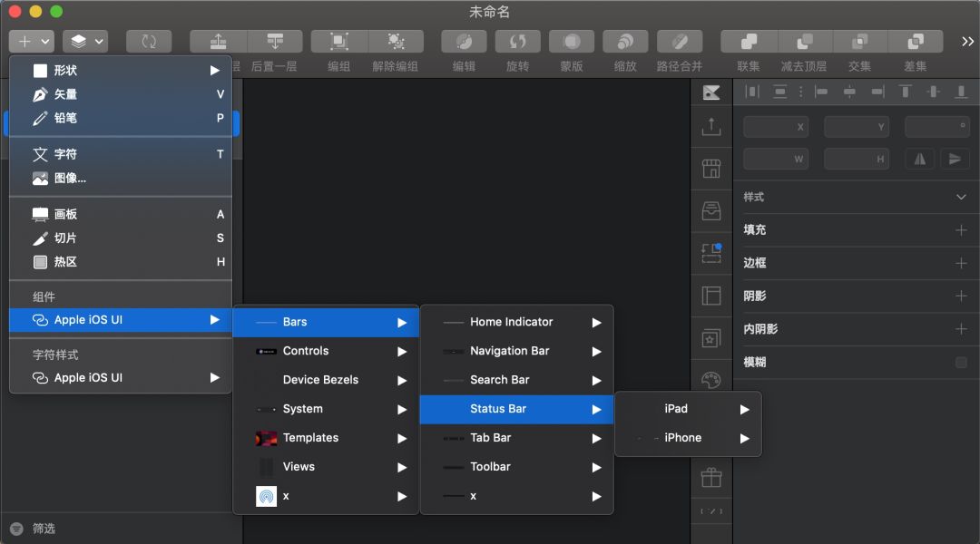The width and height of the screenshot is (980, 544).
Task: Click the store icon in side strip
Action: pos(711,169)
